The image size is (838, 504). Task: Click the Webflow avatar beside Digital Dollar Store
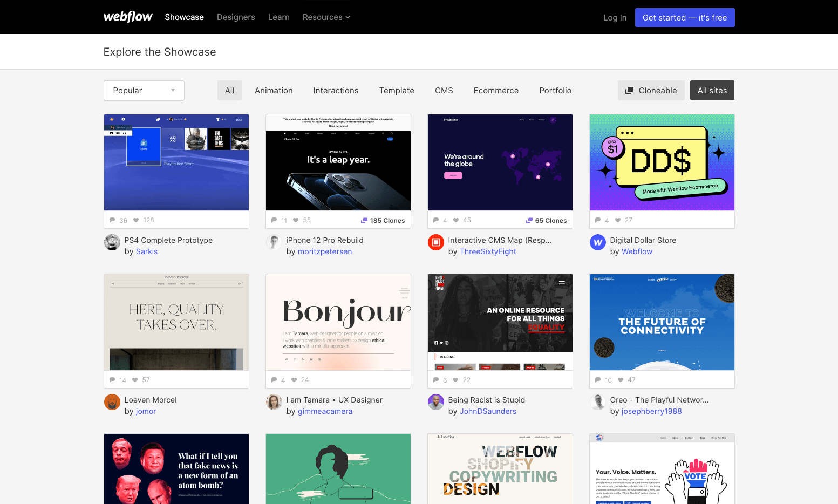[x=597, y=243]
